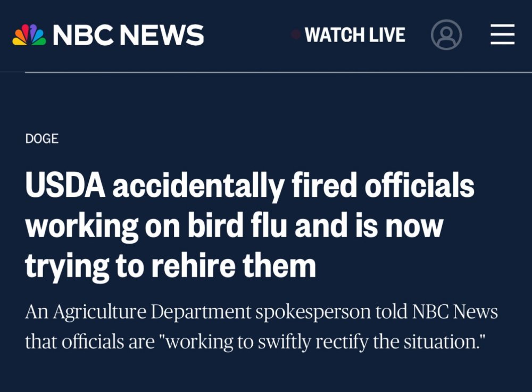532x392 pixels.
Task: Open the user profile account icon
Action: 446,35
